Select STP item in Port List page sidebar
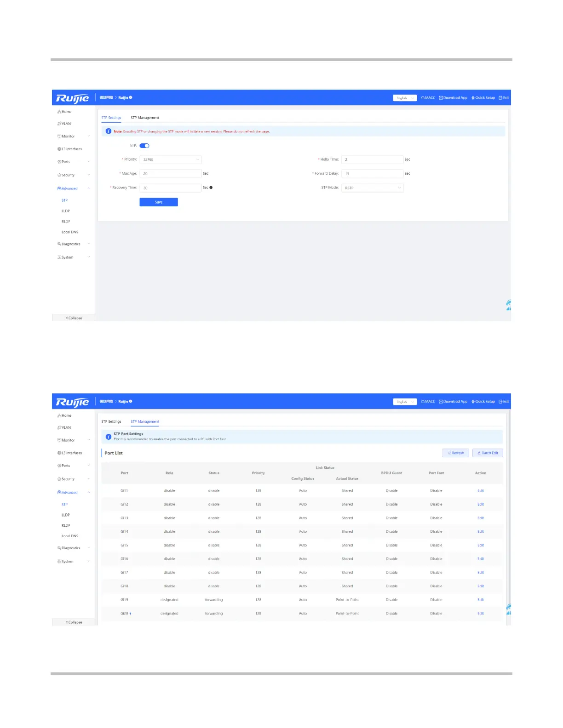Viewport: 563px width, 728px height. click(x=64, y=504)
